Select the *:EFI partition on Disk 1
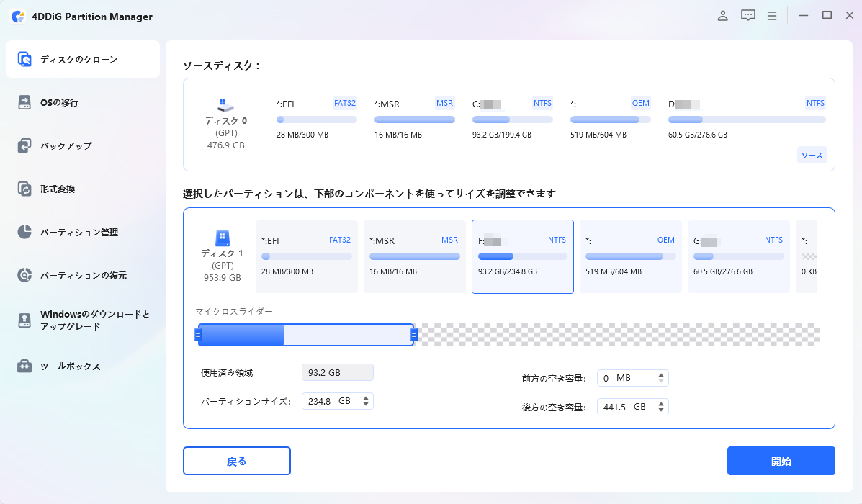 tap(306, 256)
